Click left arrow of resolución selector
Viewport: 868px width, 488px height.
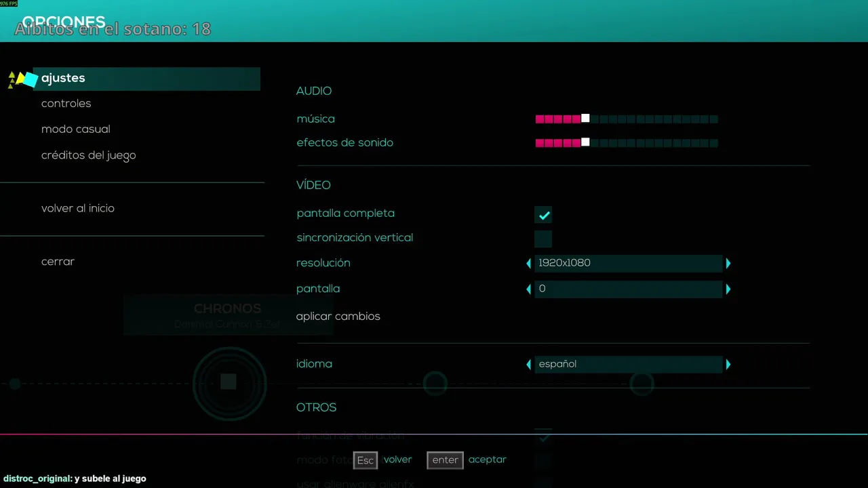pyautogui.click(x=529, y=263)
